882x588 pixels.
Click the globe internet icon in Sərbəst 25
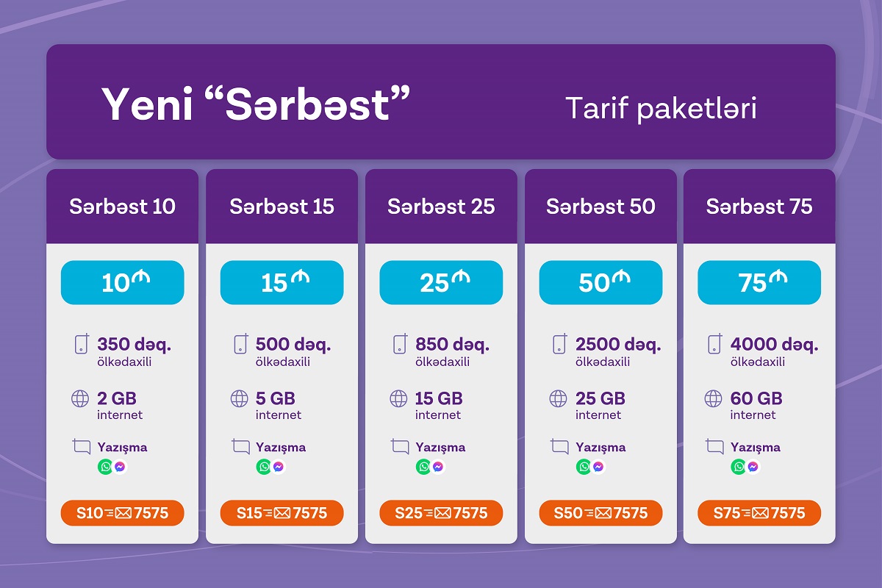pyautogui.click(x=398, y=399)
